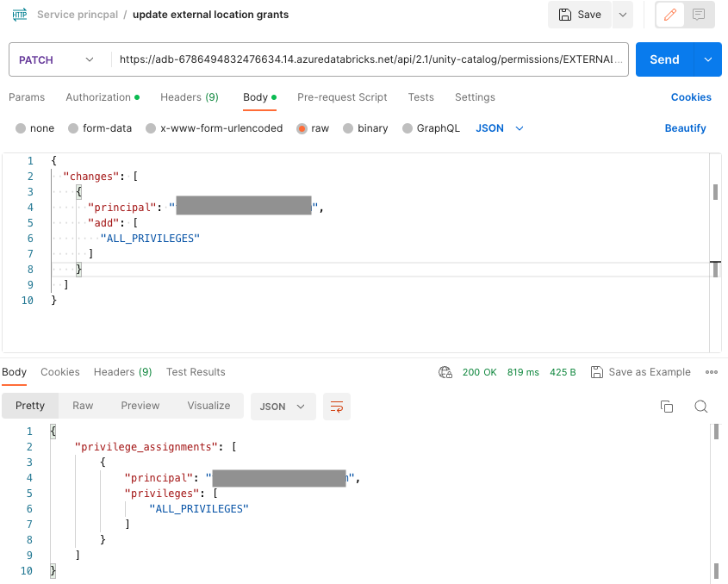
Task: Click the 819 ms response time
Action: coord(523,372)
